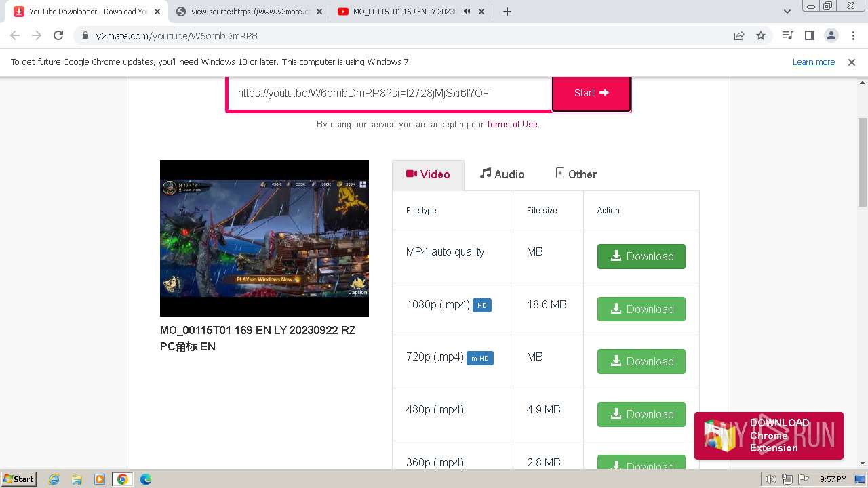Mute the YouTube tab audio icon
Image resolution: width=868 pixels, height=488 pixels.
click(x=467, y=12)
